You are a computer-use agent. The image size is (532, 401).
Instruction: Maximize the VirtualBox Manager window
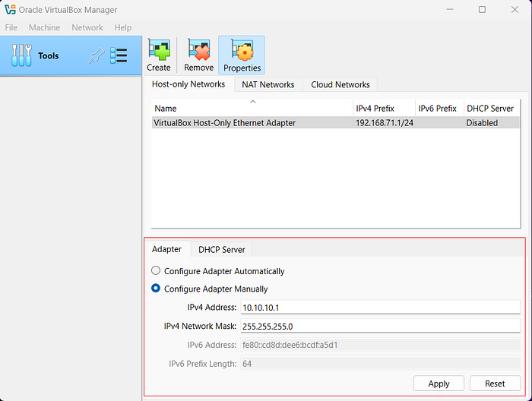point(482,9)
